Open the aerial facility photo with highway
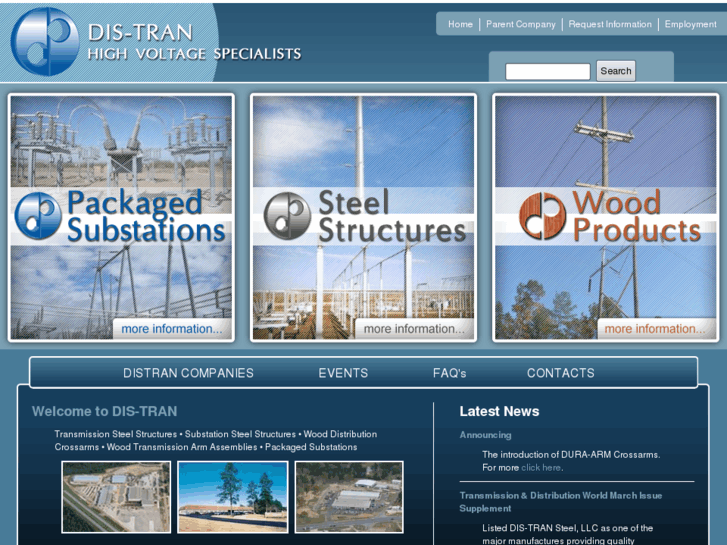Image resolution: width=727 pixels, height=545 pixels. pos(116,497)
